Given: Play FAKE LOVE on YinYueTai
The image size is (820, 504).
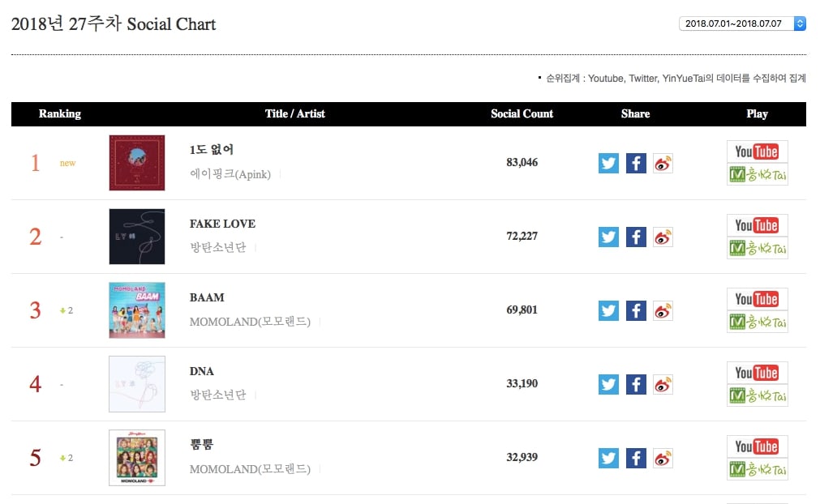Looking at the screenshot, I should click(757, 248).
